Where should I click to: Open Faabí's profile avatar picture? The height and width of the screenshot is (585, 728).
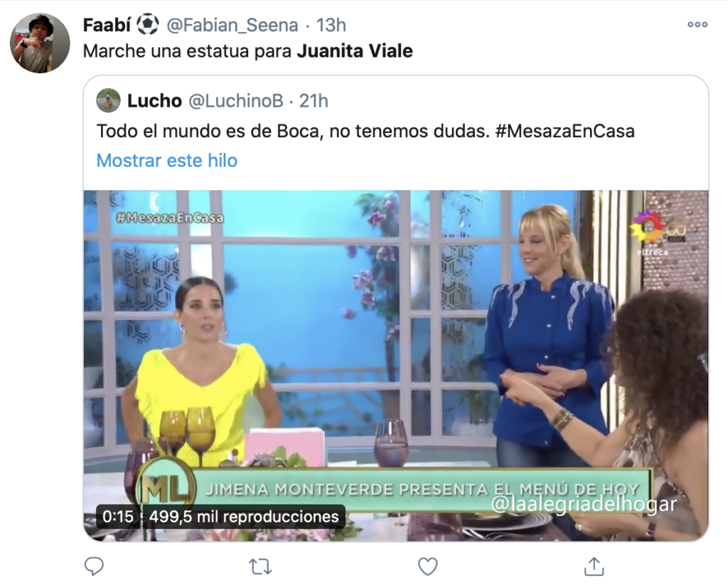point(40,43)
